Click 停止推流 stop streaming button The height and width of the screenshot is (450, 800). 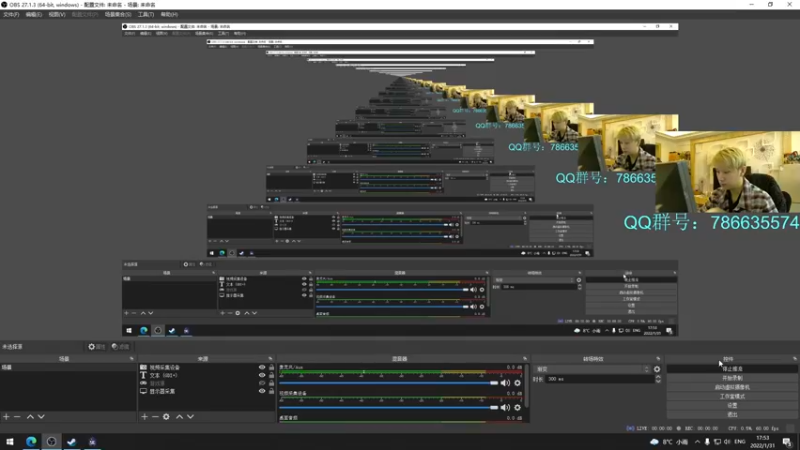732,369
